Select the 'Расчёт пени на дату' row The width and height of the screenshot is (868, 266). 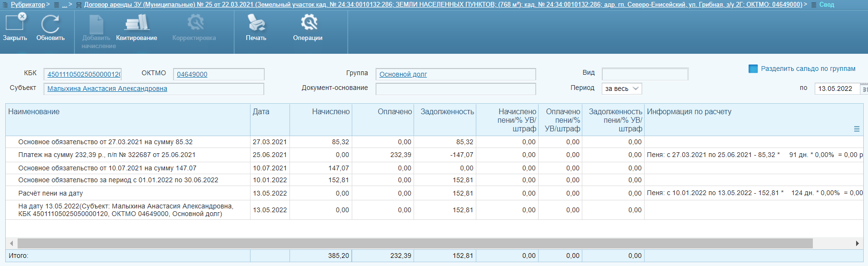coord(434,193)
